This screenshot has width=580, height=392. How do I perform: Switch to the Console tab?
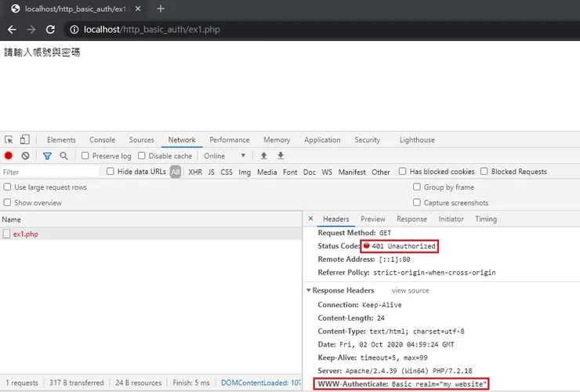pyautogui.click(x=102, y=140)
